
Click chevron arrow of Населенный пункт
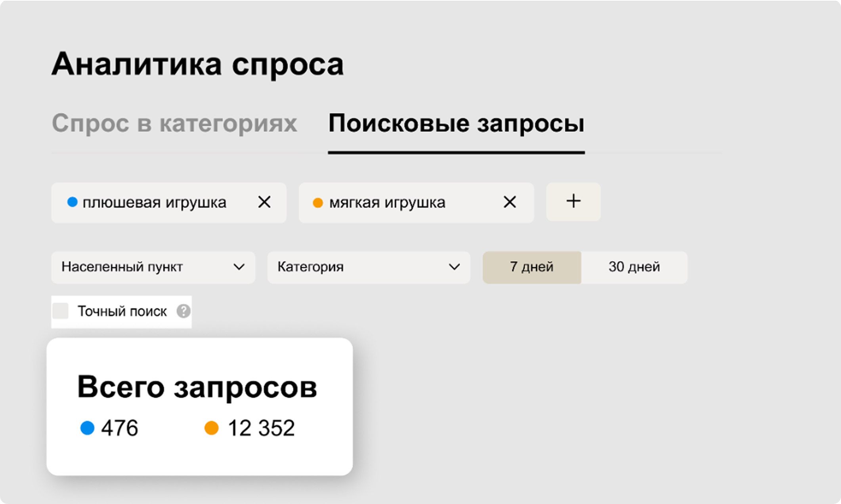click(239, 267)
